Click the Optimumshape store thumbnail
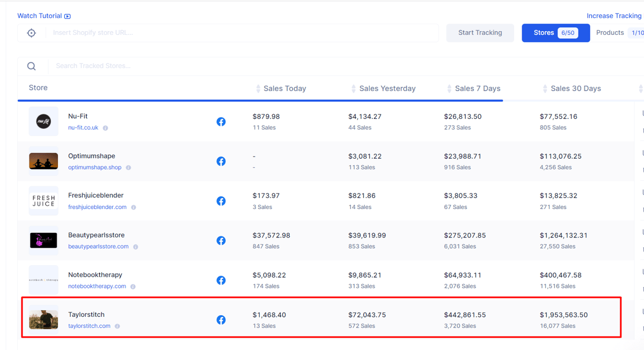The image size is (644, 350). tap(43, 161)
